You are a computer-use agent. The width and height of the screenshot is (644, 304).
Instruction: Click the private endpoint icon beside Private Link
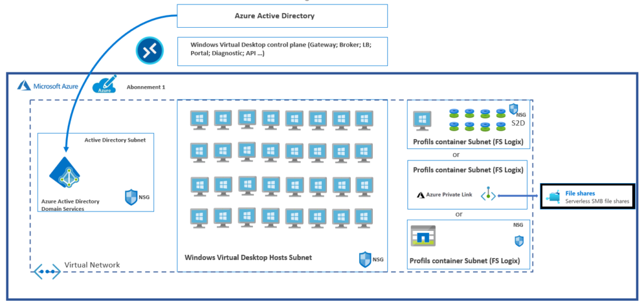point(488,193)
